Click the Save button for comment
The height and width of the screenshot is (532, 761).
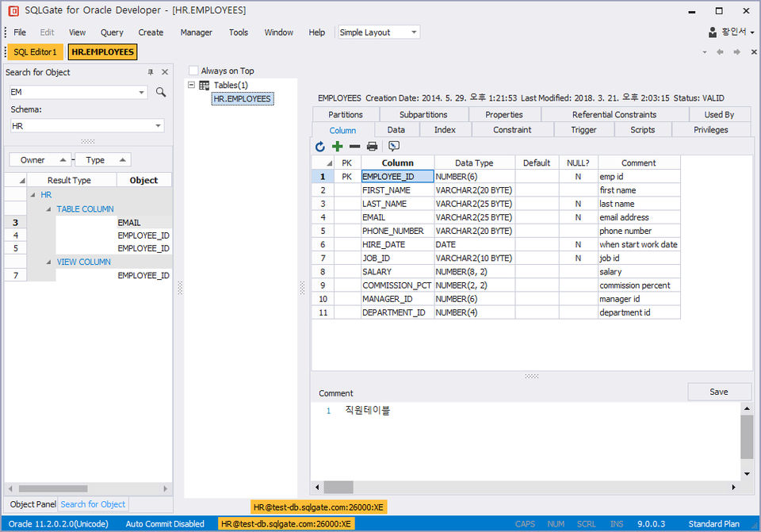pyautogui.click(x=719, y=392)
